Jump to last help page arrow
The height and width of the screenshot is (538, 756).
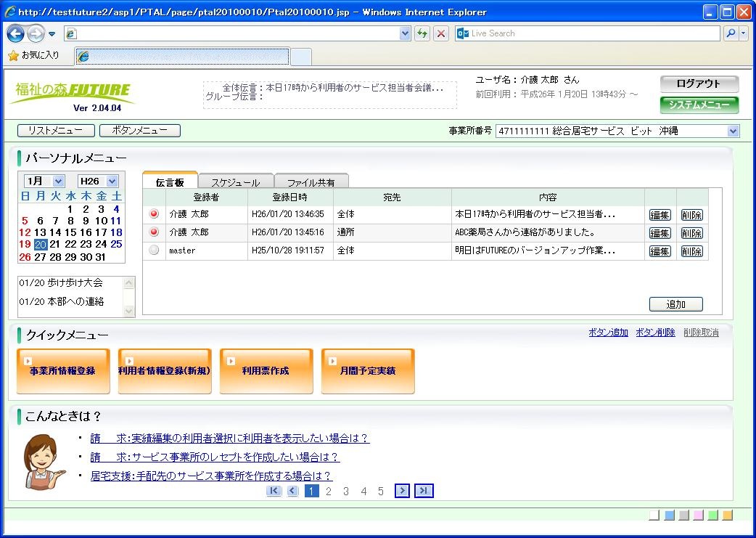[424, 491]
